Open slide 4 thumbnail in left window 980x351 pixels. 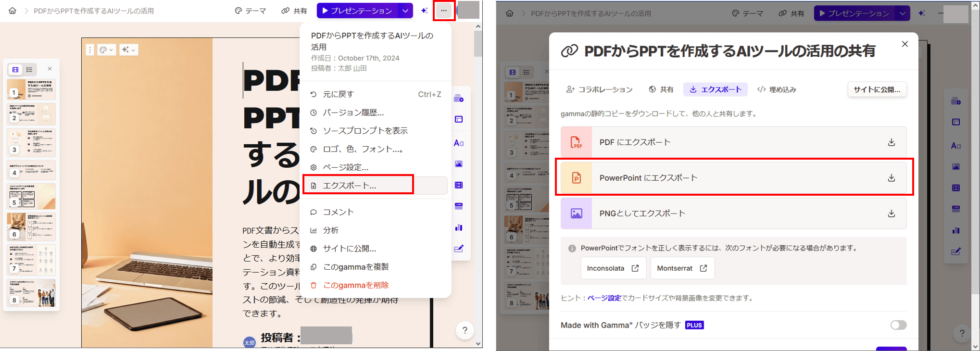31,170
